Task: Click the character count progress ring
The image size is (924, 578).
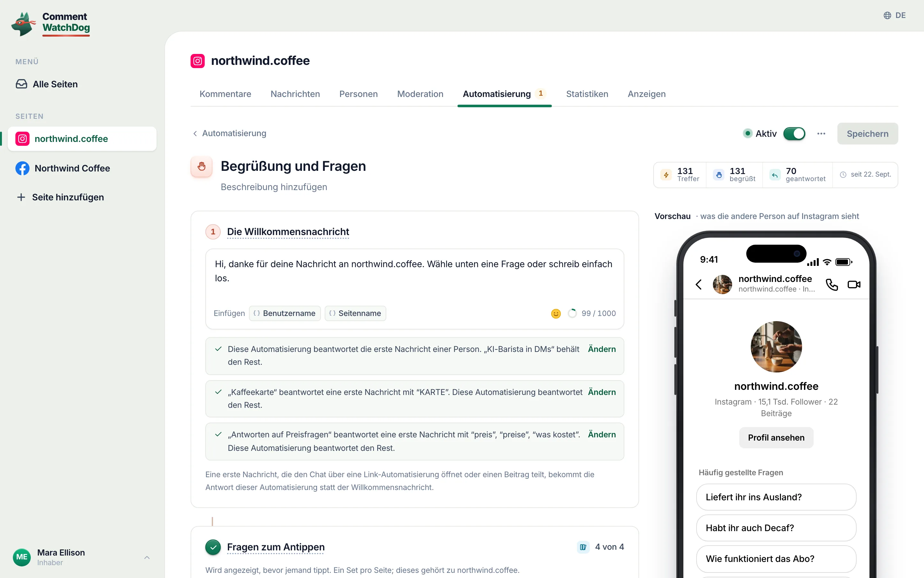Action: [572, 313]
